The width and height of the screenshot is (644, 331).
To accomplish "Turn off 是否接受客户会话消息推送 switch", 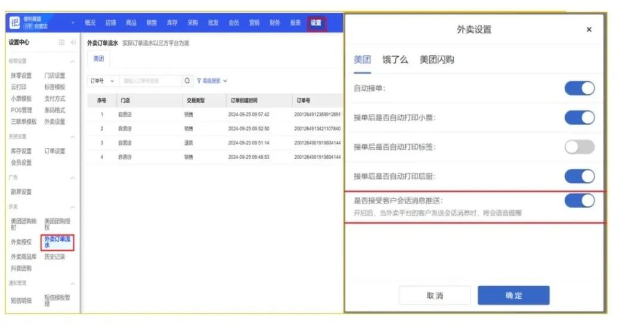I will point(579,201).
